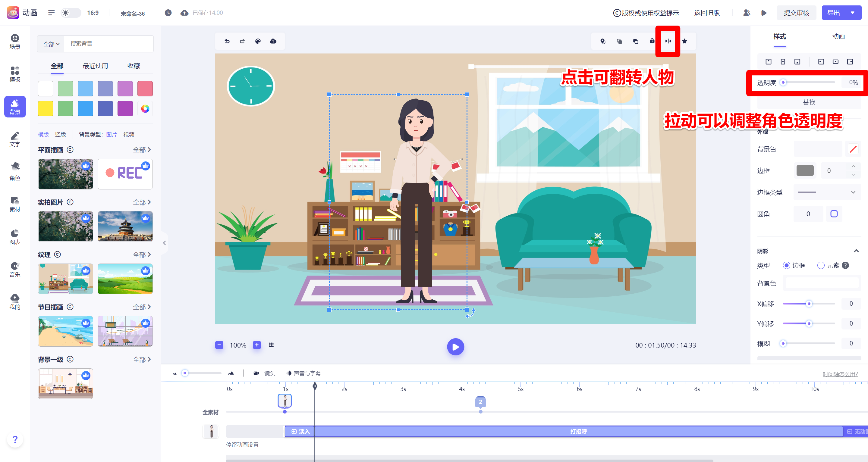Select 横版 orientation filter

43,134
